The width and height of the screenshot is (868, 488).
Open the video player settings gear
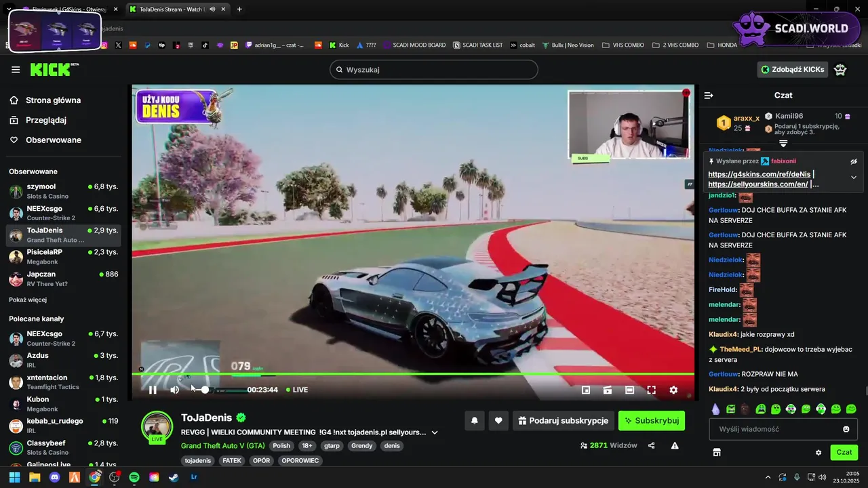673,390
